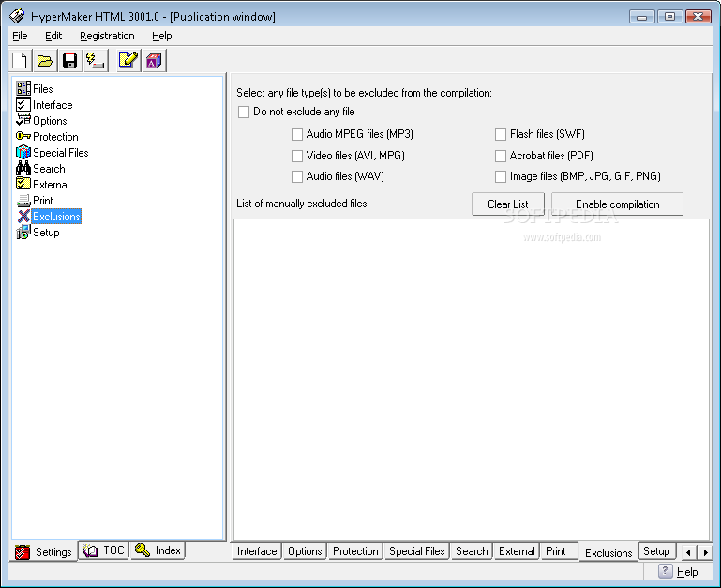This screenshot has width=721, height=588.
Task: Click the Options icon in the sidebar
Action: click(x=23, y=120)
